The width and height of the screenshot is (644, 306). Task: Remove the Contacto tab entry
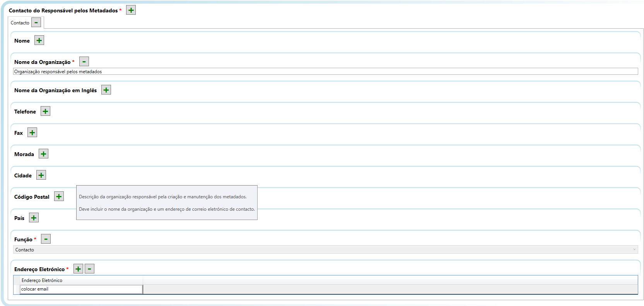pyautogui.click(x=36, y=22)
